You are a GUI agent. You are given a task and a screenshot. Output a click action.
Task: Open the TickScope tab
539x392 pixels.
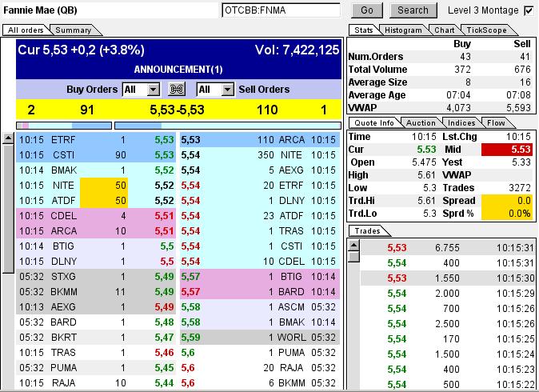click(486, 30)
